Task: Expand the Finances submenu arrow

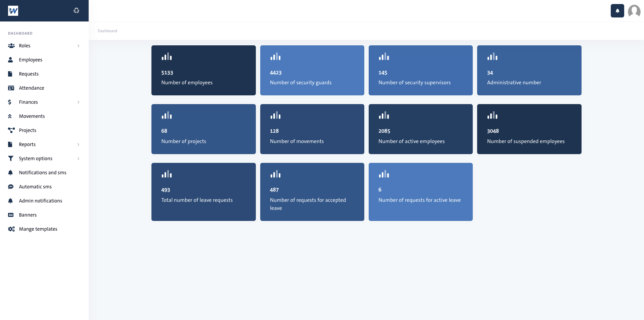Action: [x=78, y=102]
